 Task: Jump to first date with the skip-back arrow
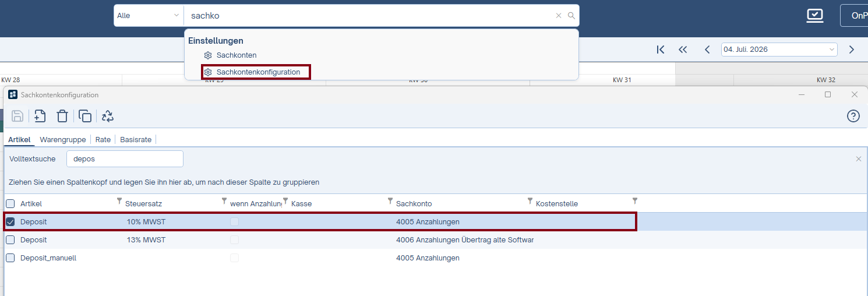[660, 50]
